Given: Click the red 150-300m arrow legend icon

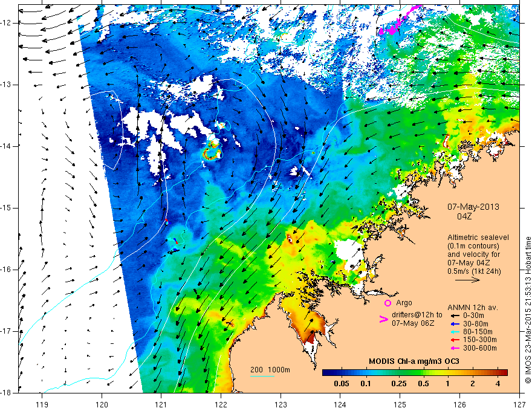Looking at the screenshot, I should tap(455, 340).
